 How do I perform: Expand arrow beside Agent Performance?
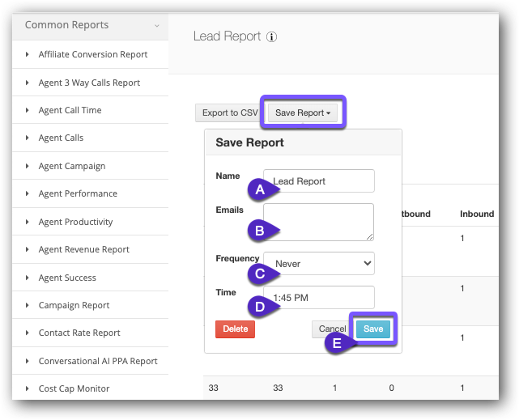click(x=28, y=193)
